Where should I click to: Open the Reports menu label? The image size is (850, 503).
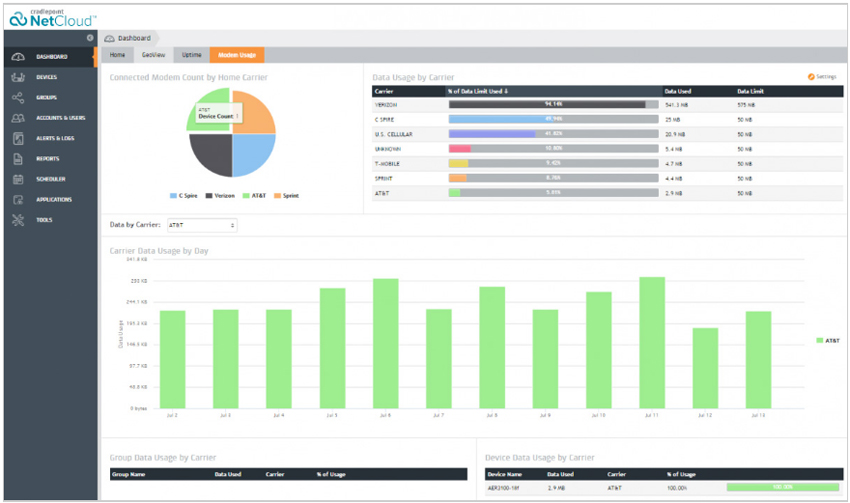[48, 159]
